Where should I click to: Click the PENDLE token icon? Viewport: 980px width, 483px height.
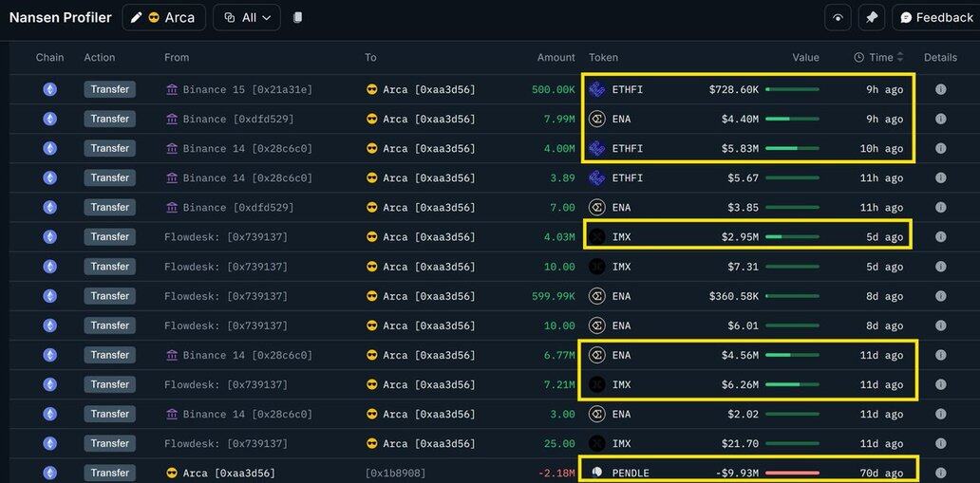[x=597, y=473]
